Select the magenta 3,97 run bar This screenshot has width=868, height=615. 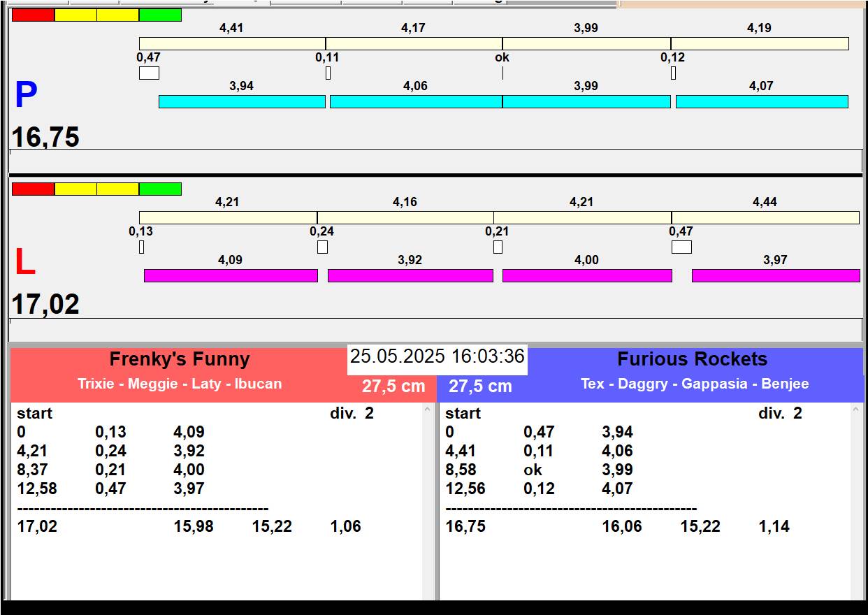tap(775, 275)
